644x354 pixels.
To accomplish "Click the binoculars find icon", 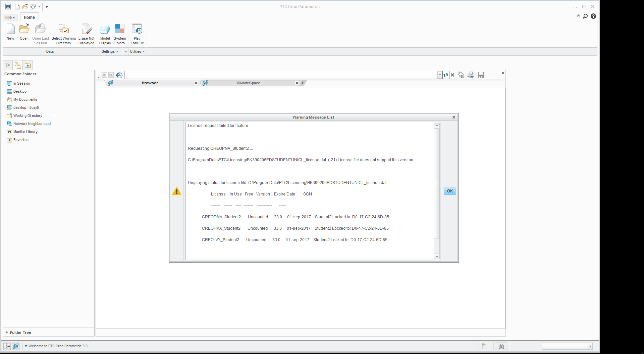I will [501, 346].
